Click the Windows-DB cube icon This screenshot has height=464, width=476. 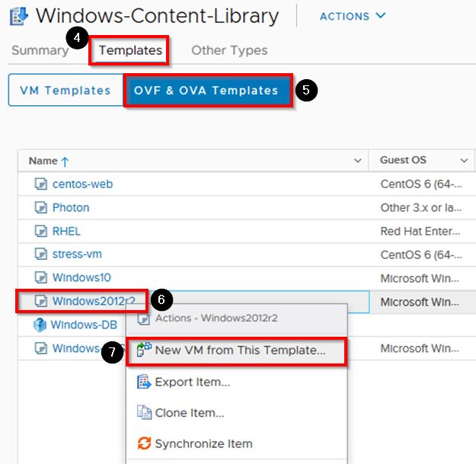[x=40, y=325]
